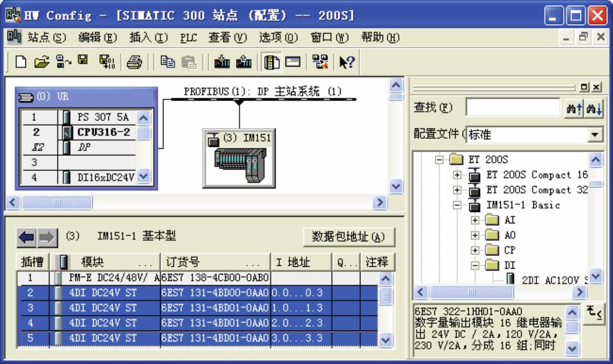Open the 插入(I) menu
613x364 pixels.
[x=149, y=38]
